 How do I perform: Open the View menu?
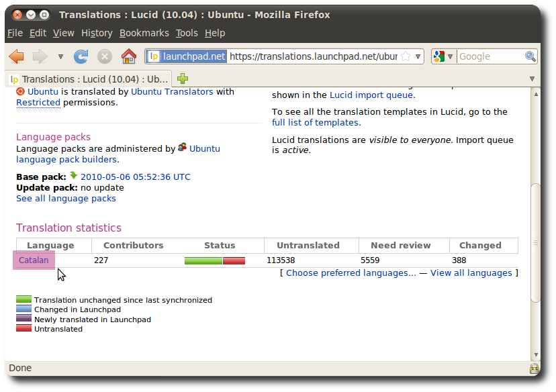pyautogui.click(x=64, y=33)
